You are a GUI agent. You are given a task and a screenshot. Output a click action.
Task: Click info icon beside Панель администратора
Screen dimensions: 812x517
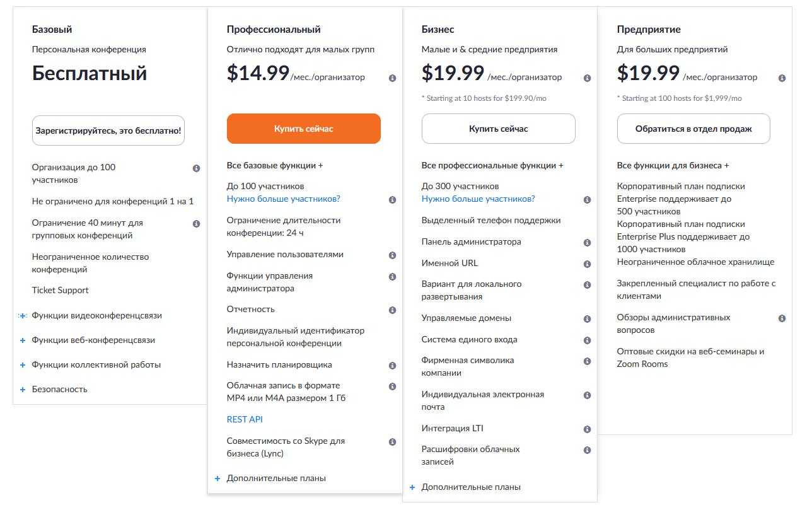pos(587,243)
